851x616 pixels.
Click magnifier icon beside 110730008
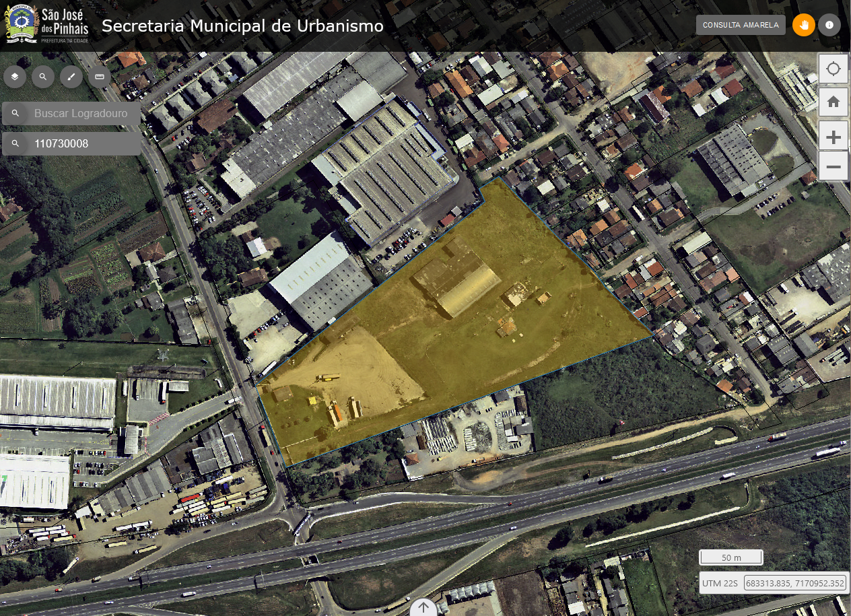tap(15, 143)
